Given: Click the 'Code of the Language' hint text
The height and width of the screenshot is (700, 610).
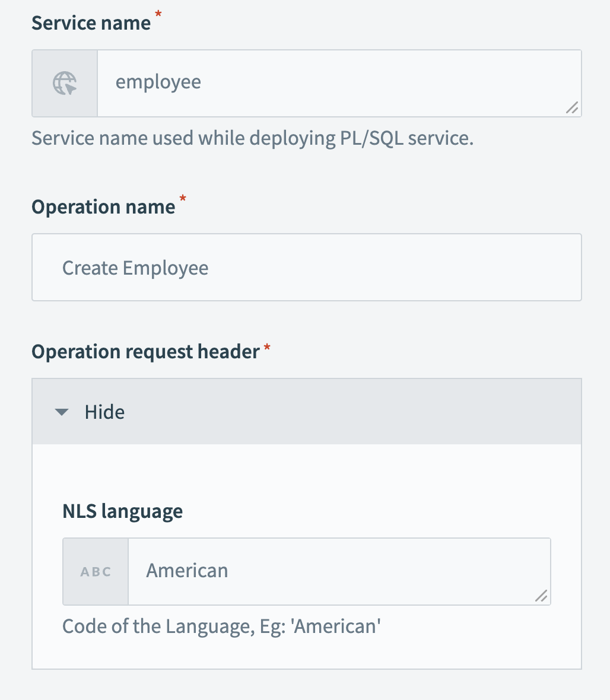Looking at the screenshot, I should tap(221, 626).
